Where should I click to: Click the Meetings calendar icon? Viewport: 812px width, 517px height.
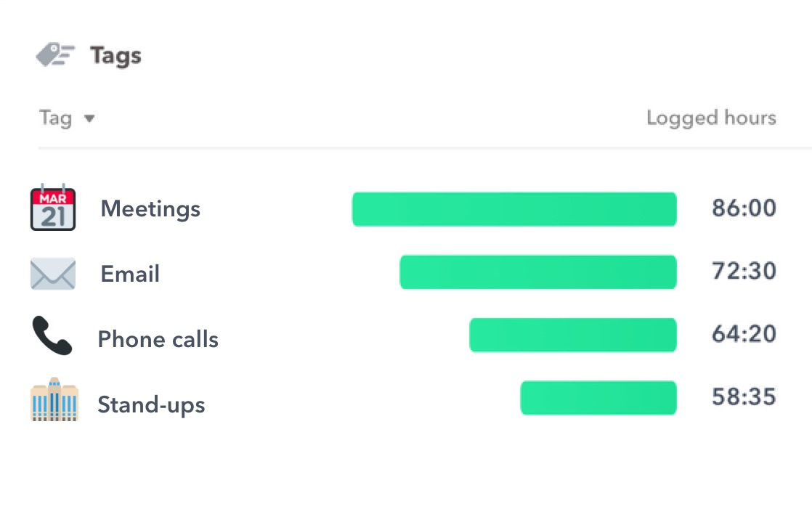click(53, 209)
